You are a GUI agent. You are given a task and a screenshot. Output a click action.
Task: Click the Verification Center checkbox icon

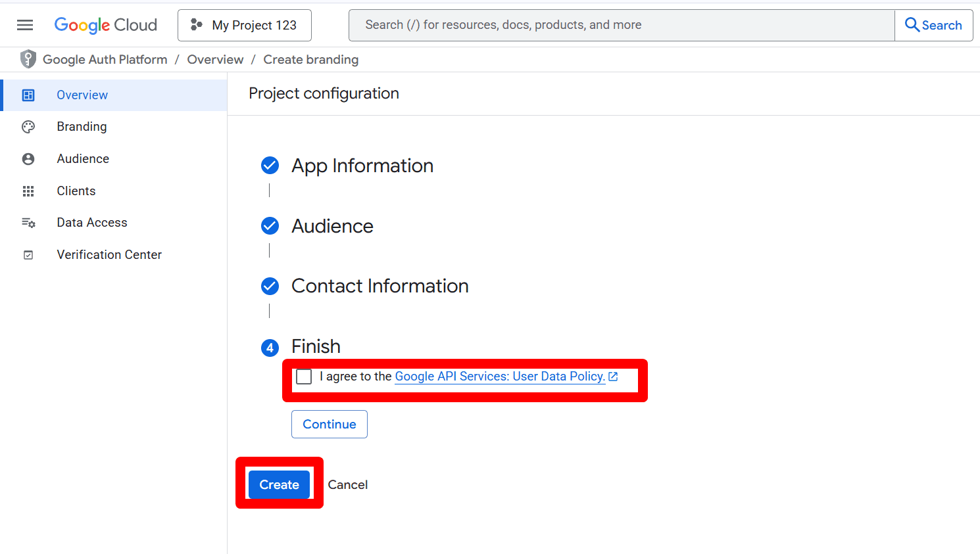[28, 255]
